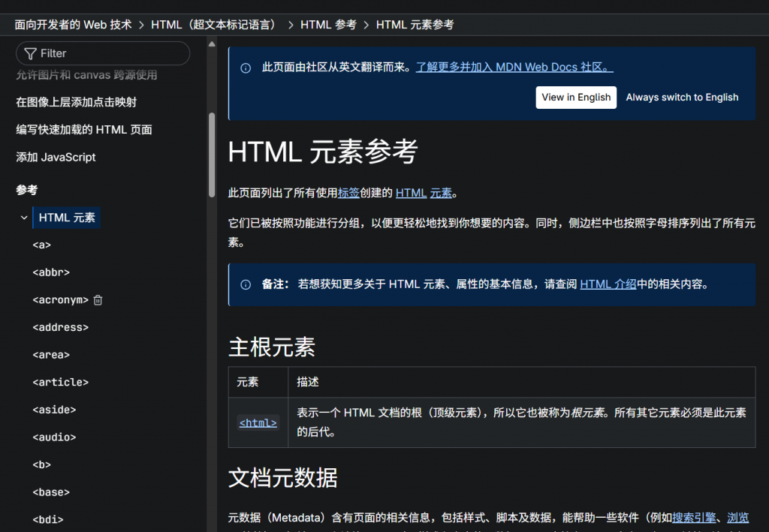Select HTML 参考 breadcrumb item
The height and width of the screenshot is (532, 769).
328,25
